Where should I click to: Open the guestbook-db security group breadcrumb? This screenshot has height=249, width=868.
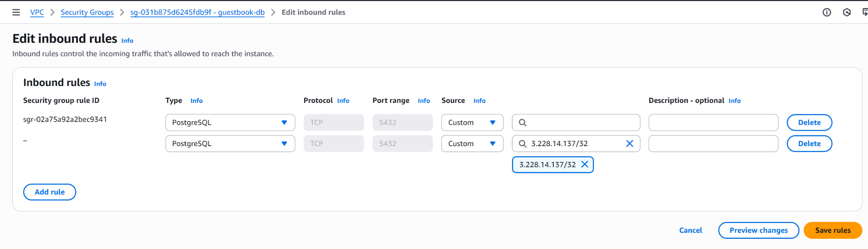coord(197,12)
